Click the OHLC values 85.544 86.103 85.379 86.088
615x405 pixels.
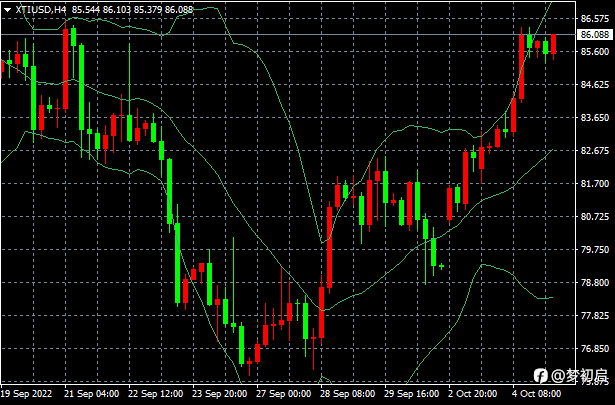(133, 10)
